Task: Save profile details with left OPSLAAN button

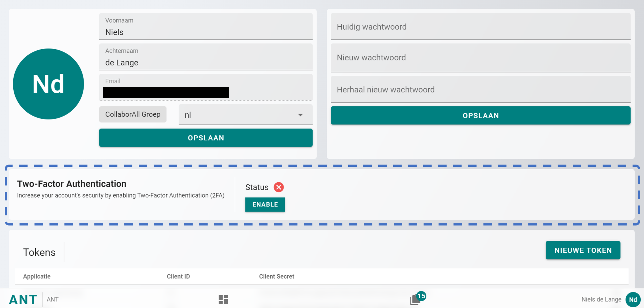Action: point(206,138)
